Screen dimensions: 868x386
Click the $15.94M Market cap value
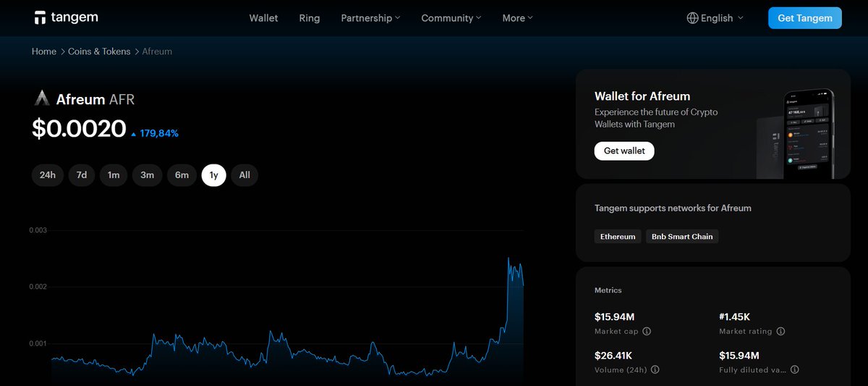(x=614, y=316)
